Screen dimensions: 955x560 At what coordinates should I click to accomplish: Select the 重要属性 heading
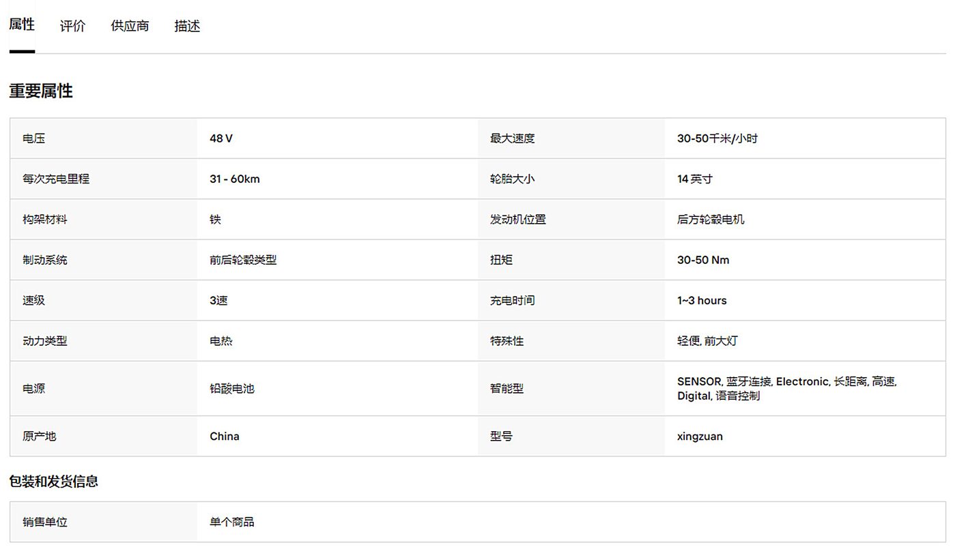(x=41, y=91)
